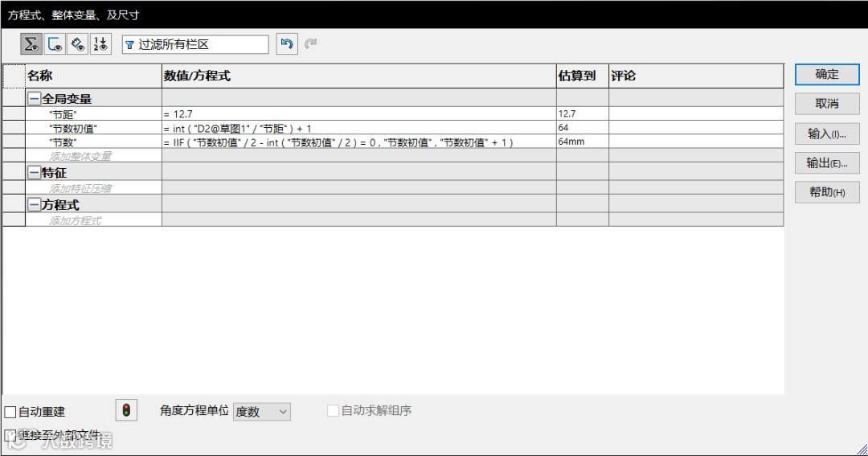Screen dimensions: 868x456
Task: Focus the 过滤所有栏区 filter field
Action: (195, 44)
